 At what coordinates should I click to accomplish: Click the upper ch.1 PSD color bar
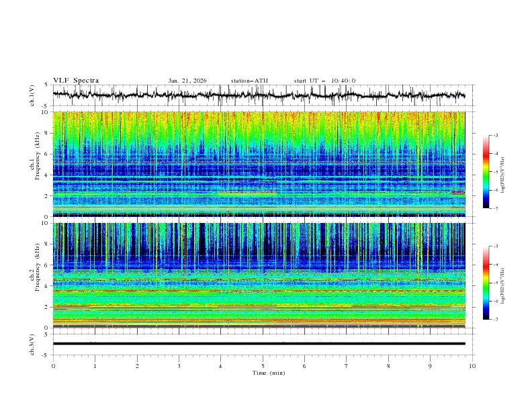486,172
